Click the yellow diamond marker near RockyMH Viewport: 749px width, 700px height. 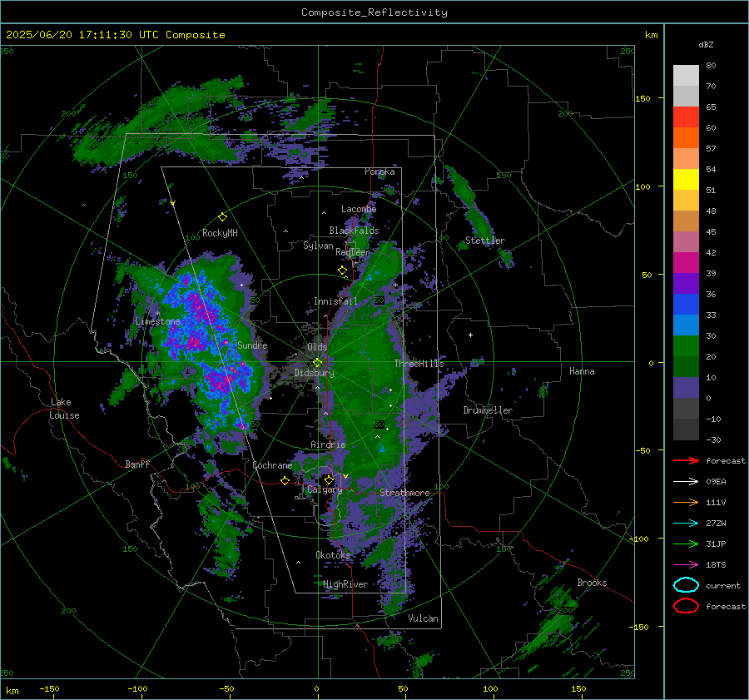click(x=222, y=217)
